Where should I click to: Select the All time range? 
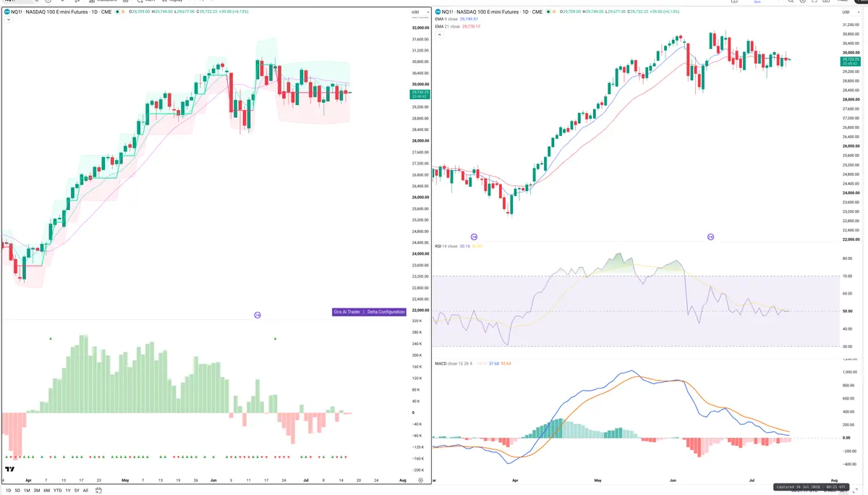click(x=85, y=490)
